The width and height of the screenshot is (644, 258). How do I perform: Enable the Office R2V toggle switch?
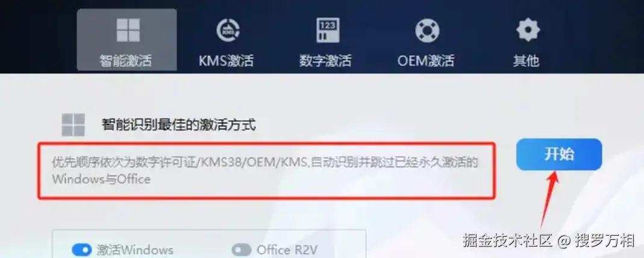click(x=241, y=250)
